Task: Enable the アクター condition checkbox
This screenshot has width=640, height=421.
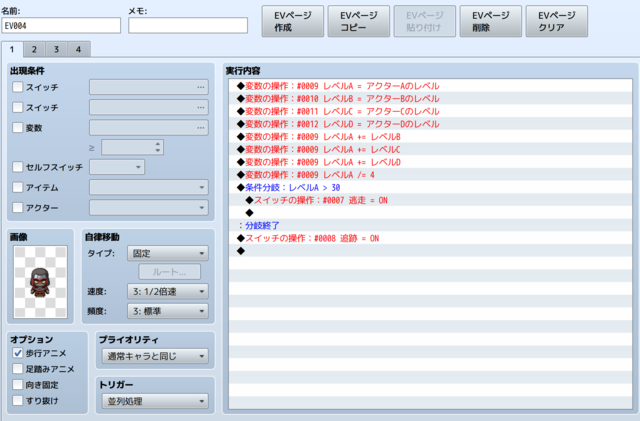Action: [x=18, y=208]
